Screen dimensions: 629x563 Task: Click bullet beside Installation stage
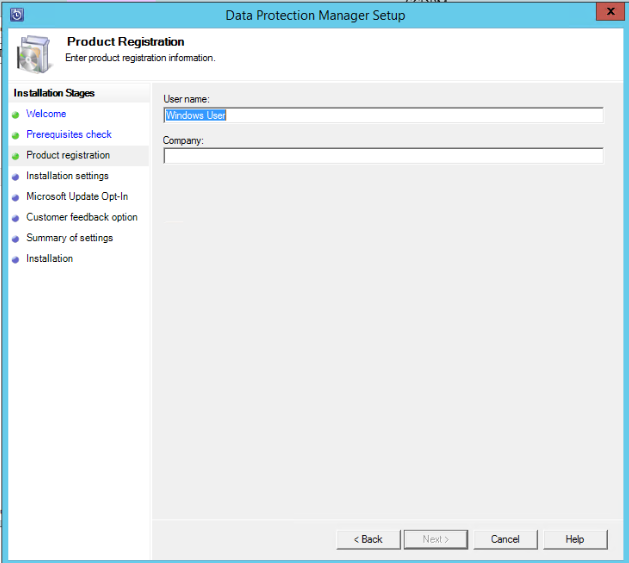coord(16,260)
